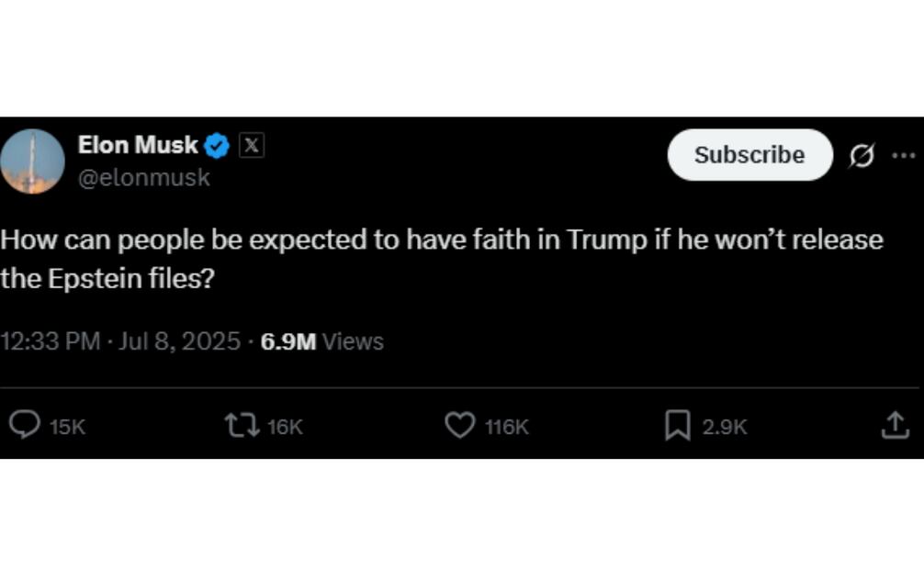Click the X affiliation badge beside name
The width and height of the screenshot is (924, 569).
[252, 145]
